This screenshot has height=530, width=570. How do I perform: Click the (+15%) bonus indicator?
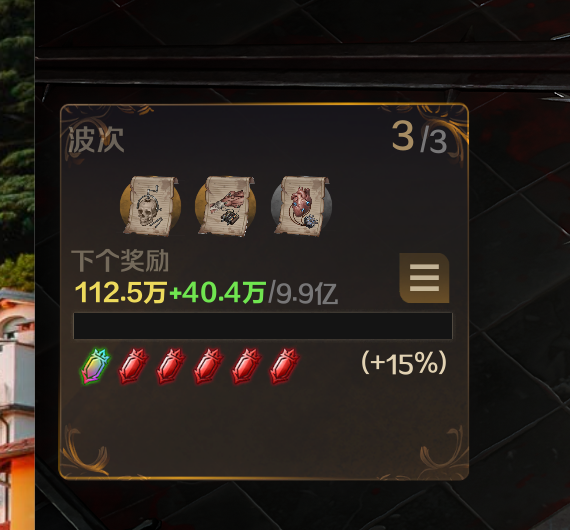click(x=404, y=363)
